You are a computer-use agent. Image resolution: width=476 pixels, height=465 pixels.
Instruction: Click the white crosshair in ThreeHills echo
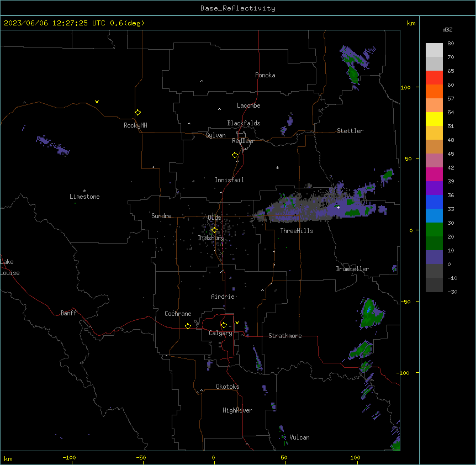pyautogui.click(x=338, y=207)
